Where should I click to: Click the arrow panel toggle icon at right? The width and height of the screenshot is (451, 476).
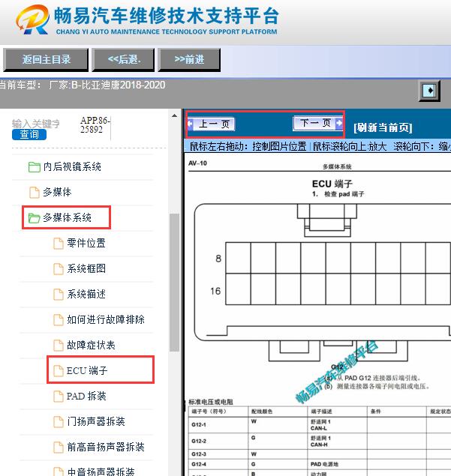pos(429,90)
